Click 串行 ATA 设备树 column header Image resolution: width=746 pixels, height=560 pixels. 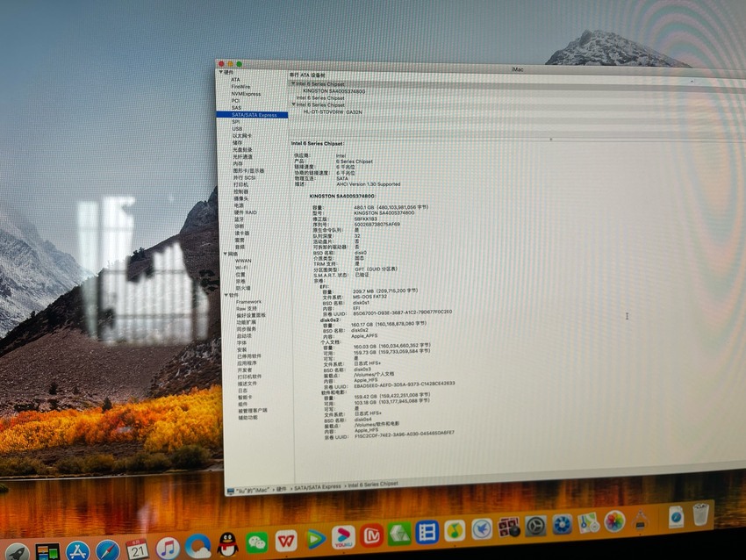point(307,75)
